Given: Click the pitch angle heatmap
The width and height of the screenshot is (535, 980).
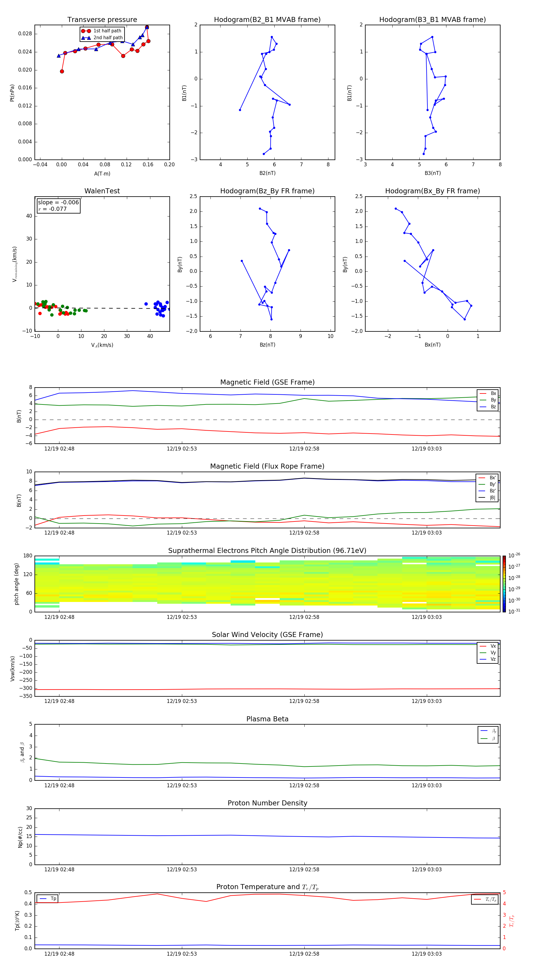Looking at the screenshot, I should tap(267, 584).
